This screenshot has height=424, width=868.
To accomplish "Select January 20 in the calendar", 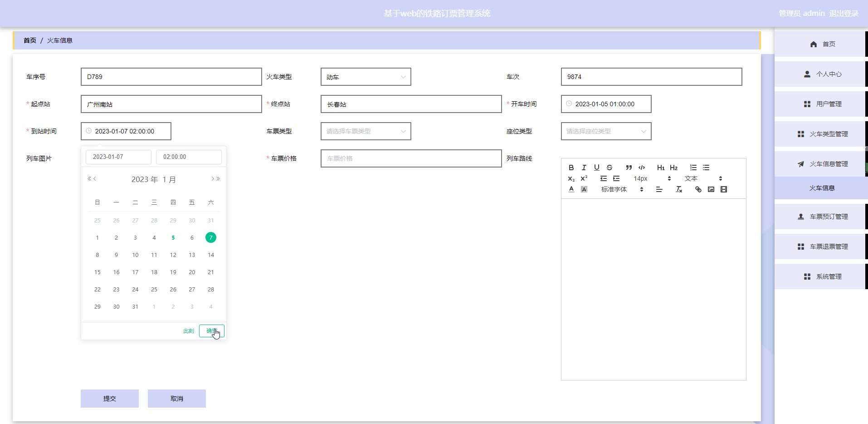I will click(x=192, y=272).
